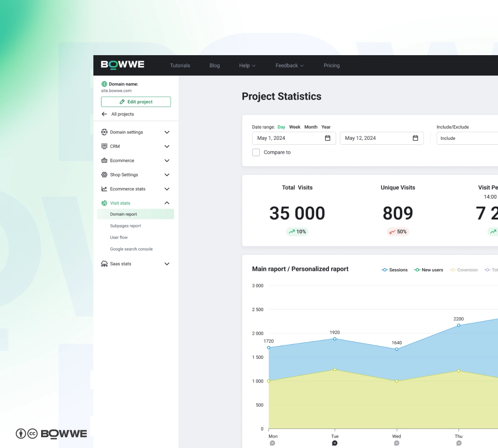Open the Feedback dropdown menu
Screen dimensions: 498x448
pyautogui.click(x=290, y=66)
